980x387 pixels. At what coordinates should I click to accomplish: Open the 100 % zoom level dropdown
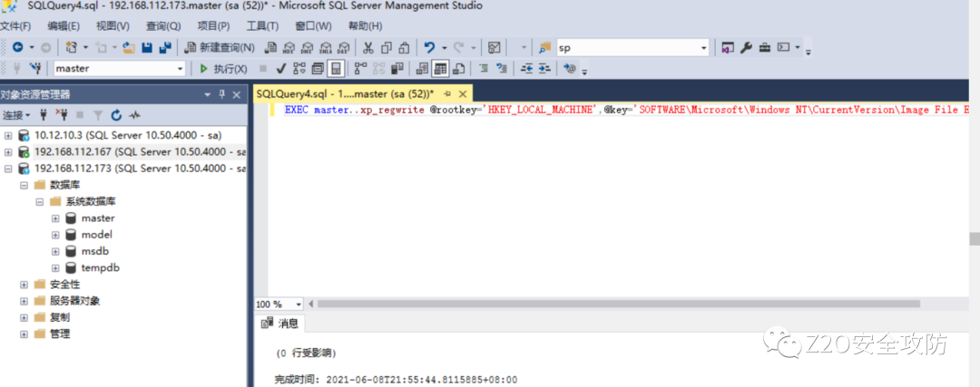pyautogui.click(x=299, y=304)
